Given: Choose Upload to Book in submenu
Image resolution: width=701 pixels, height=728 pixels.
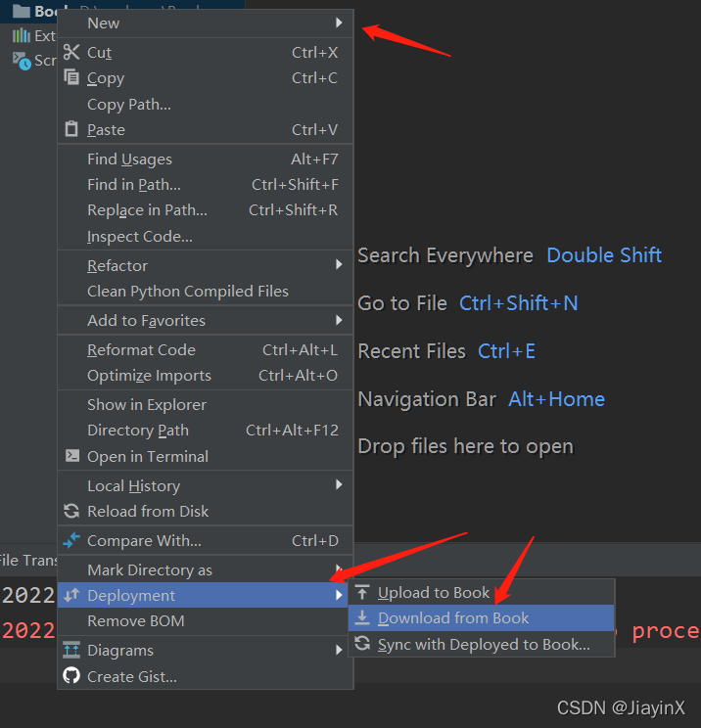Looking at the screenshot, I should pos(482,592).
